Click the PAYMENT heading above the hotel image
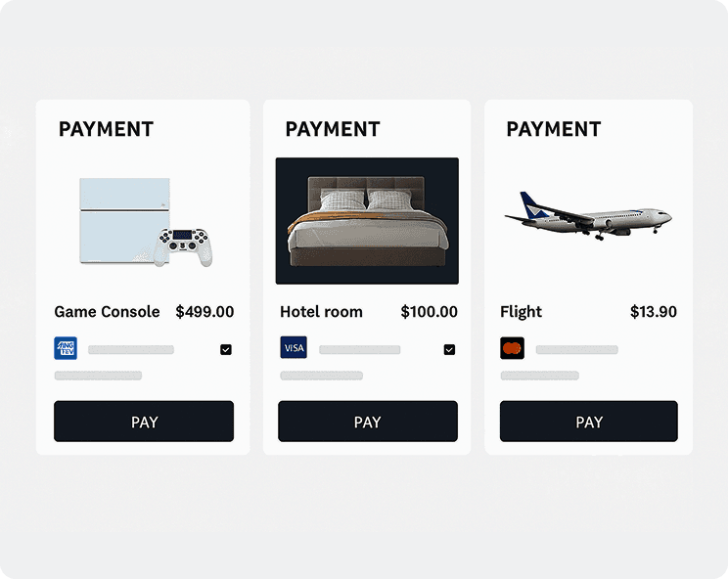This screenshot has width=728, height=579. tap(332, 129)
